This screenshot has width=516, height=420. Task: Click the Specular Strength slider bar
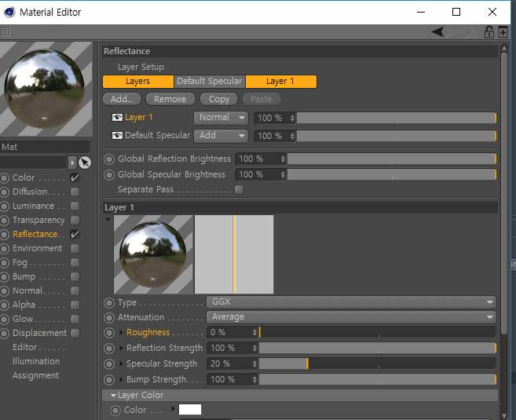[x=378, y=363]
